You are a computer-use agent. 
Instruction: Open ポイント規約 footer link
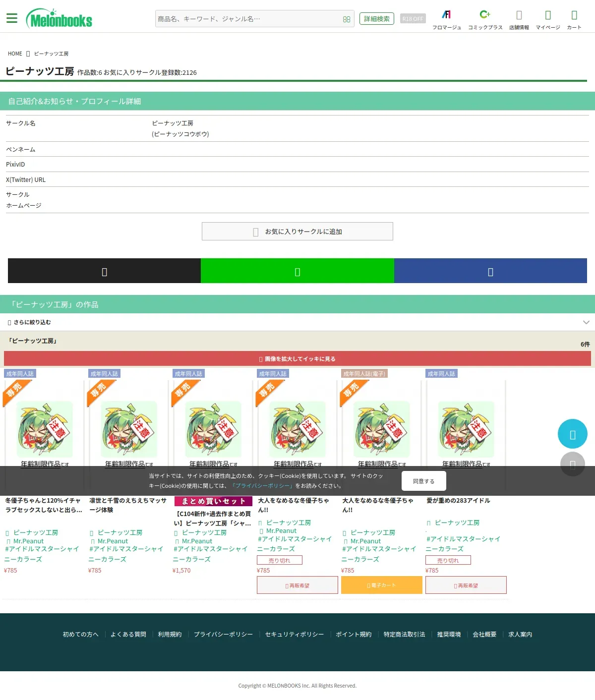click(x=354, y=634)
